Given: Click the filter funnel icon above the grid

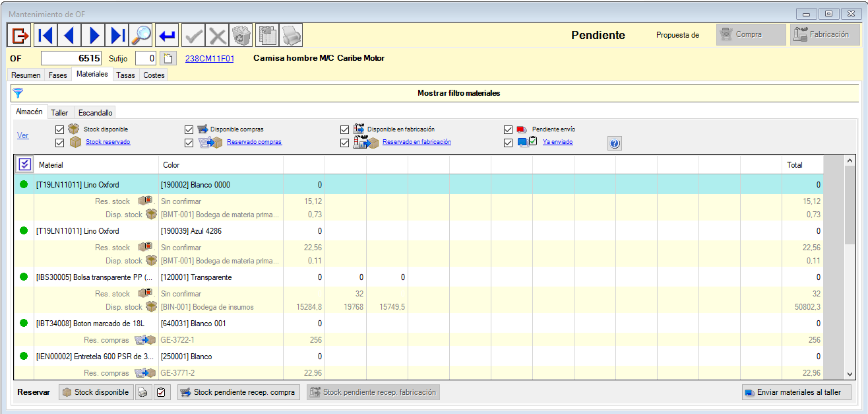Looking at the screenshot, I should click(18, 92).
